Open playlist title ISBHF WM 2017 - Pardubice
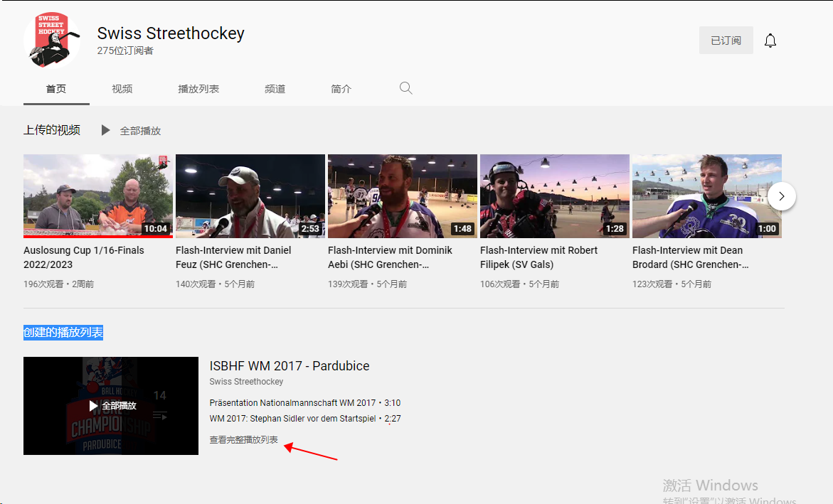Image resolution: width=833 pixels, height=504 pixels. 290,366
